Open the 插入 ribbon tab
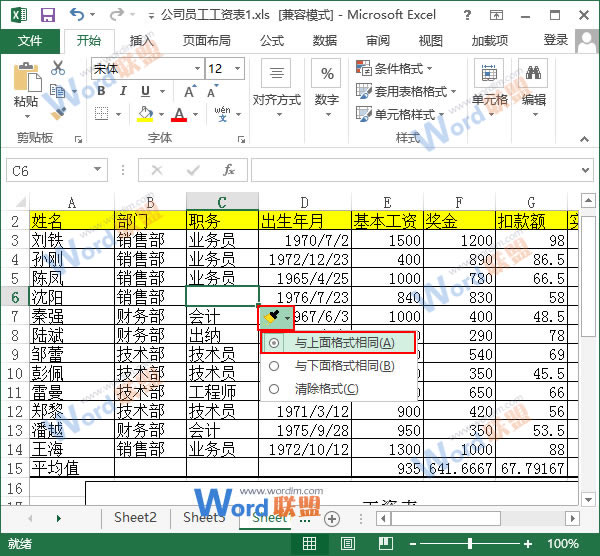 [142, 41]
